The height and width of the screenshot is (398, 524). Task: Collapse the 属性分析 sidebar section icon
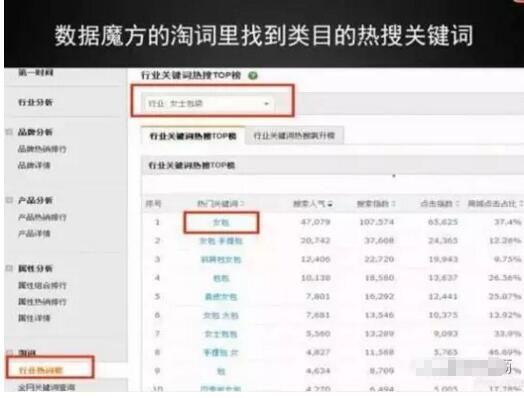[x=9, y=268]
